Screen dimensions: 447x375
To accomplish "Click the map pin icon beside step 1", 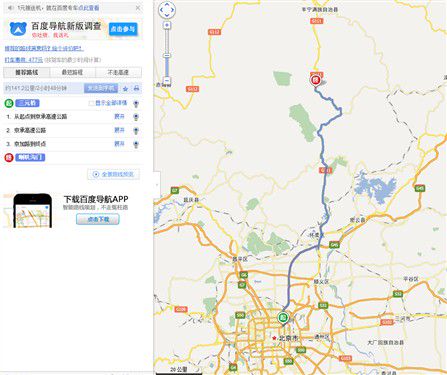I will pyautogui.click(x=136, y=117).
